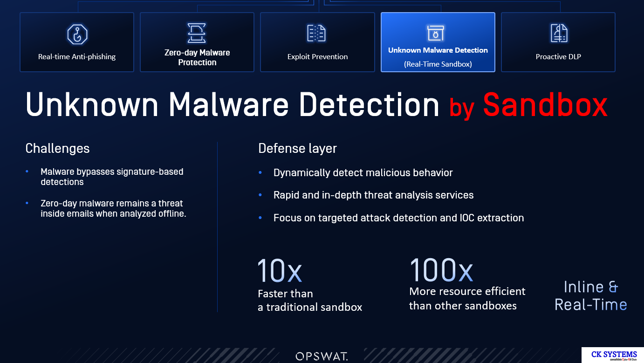The height and width of the screenshot is (363, 644).
Task: Click the OPSWAT logo at the bottom
Action: point(322,356)
